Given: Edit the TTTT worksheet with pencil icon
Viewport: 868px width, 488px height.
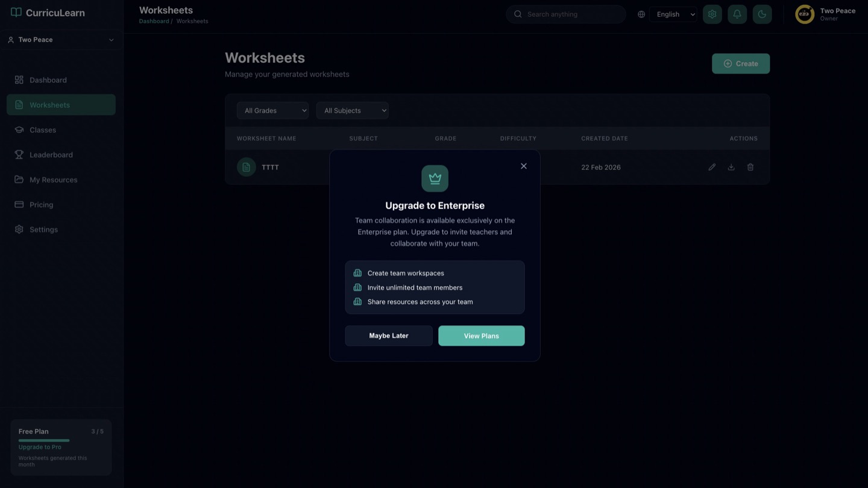Looking at the screenshot, I should coord(712,167).
